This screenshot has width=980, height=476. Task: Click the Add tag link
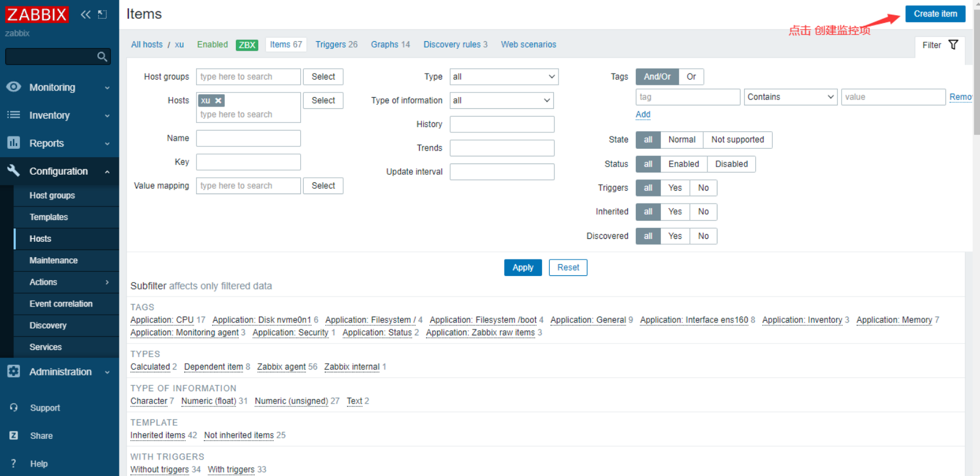[643, 115]
